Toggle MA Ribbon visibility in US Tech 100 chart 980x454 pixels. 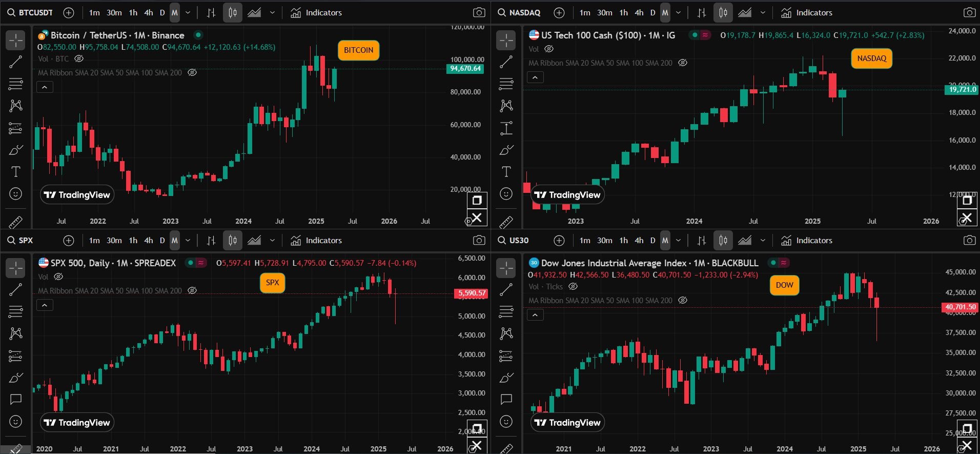683,63
